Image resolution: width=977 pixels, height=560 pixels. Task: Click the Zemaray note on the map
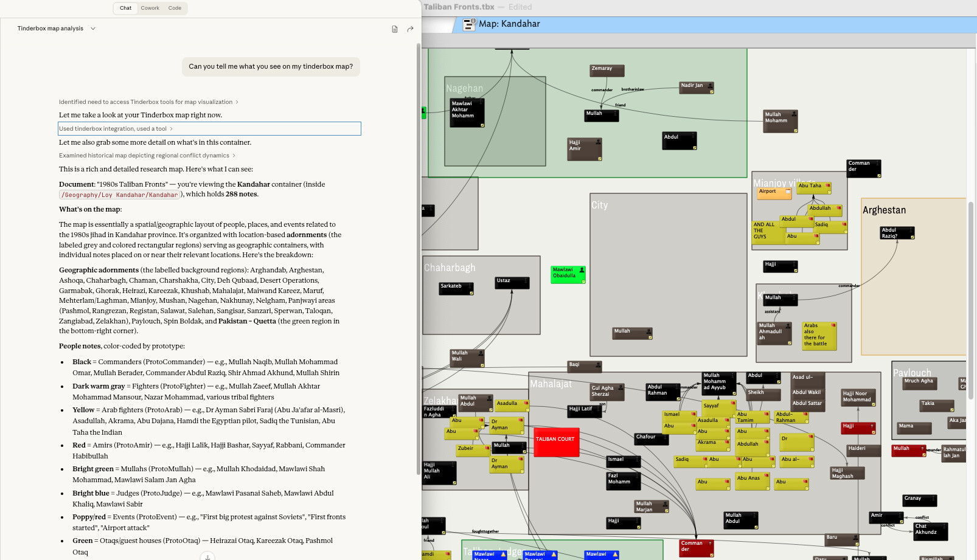[x=607, y=71]
